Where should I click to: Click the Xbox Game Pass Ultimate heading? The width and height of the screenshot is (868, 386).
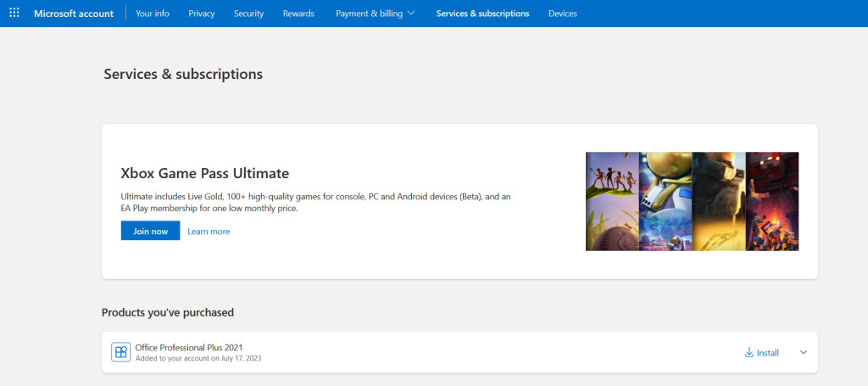coord(205,173)
